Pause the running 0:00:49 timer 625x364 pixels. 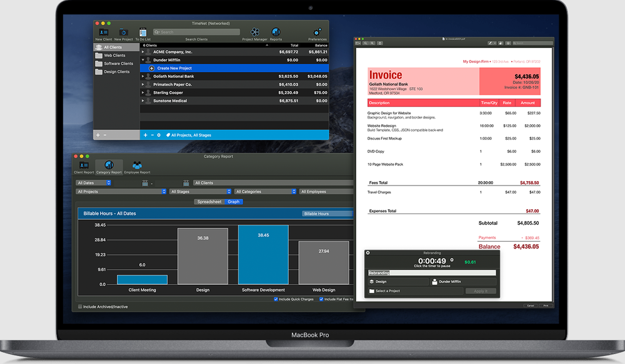pos(432,261)
